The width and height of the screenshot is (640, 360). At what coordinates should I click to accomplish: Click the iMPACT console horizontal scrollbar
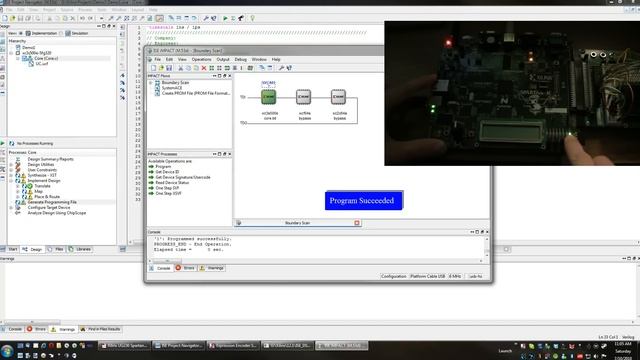316,261
